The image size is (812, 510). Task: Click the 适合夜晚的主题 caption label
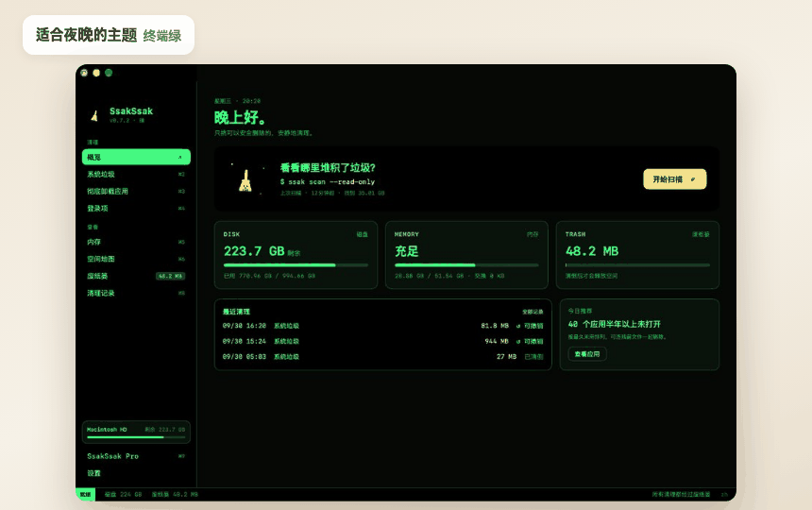87,35
